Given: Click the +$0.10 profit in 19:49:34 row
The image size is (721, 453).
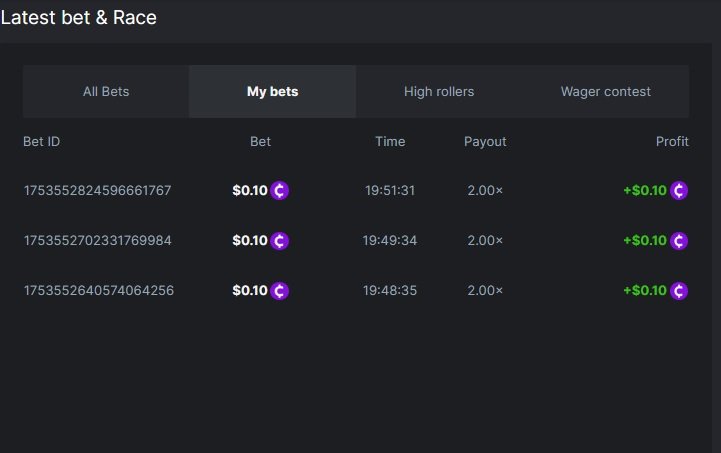Looking at the screenshot, I should click(644, 241).
